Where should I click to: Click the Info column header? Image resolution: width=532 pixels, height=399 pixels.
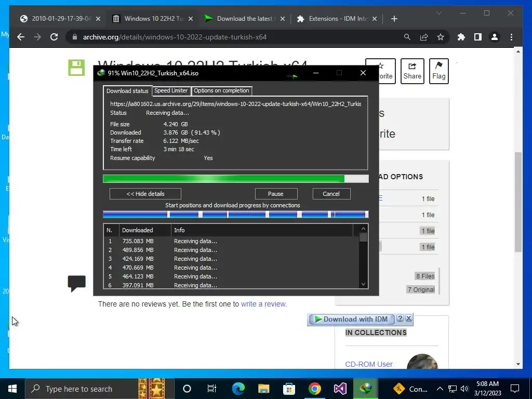pos(262,230)
